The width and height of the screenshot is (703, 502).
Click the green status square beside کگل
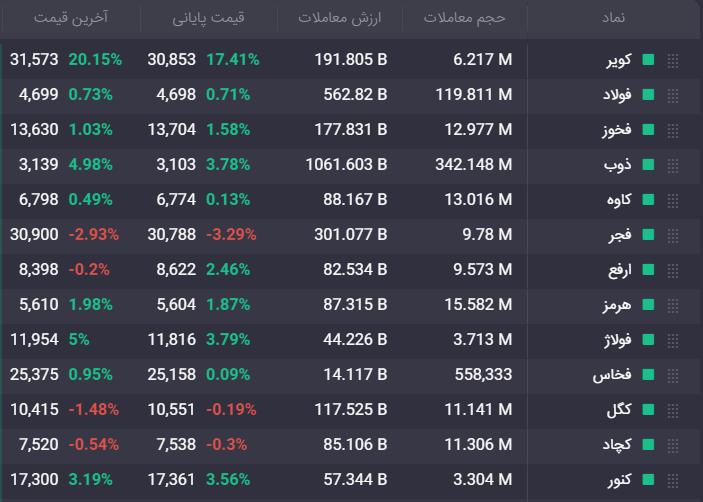click(x=648, y=410)
